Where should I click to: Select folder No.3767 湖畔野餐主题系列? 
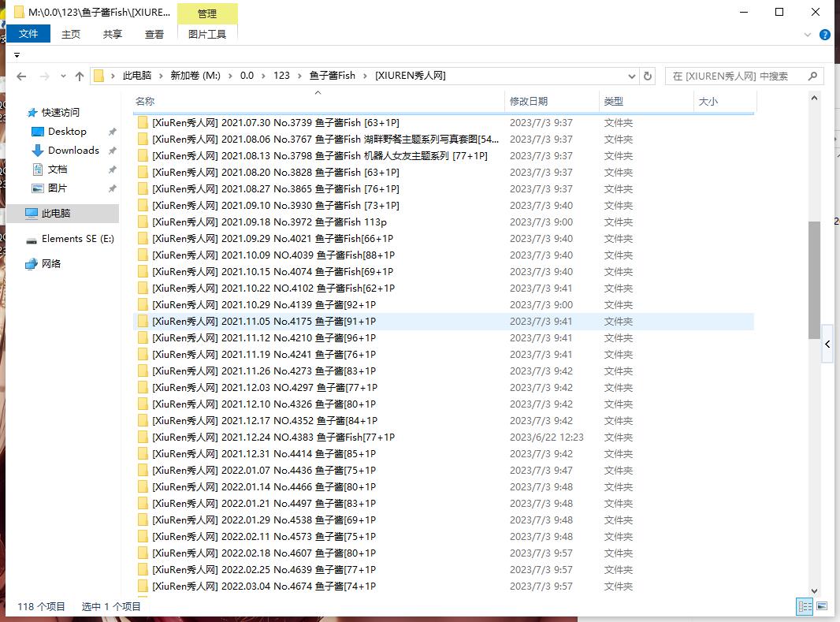tap(443, 140)
